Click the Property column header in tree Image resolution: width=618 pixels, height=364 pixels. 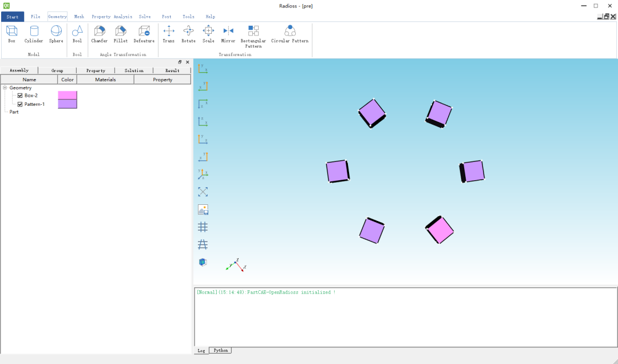point(163,80)
